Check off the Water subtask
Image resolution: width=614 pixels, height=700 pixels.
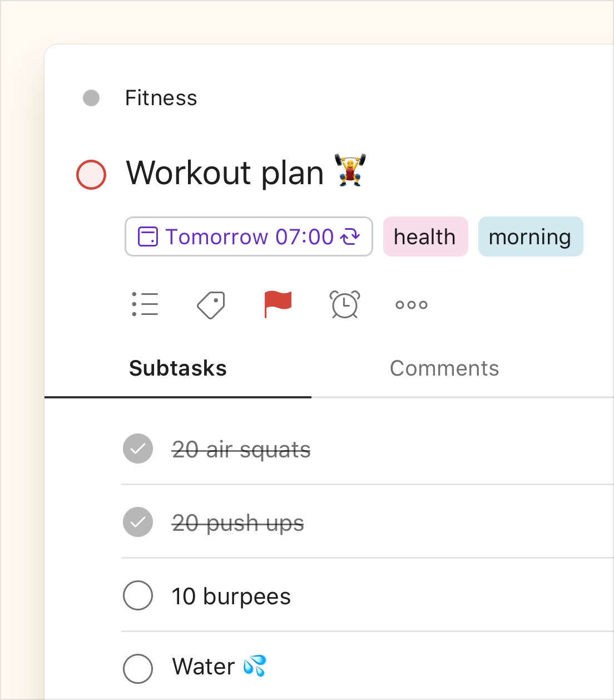click(x=138, y=668)
